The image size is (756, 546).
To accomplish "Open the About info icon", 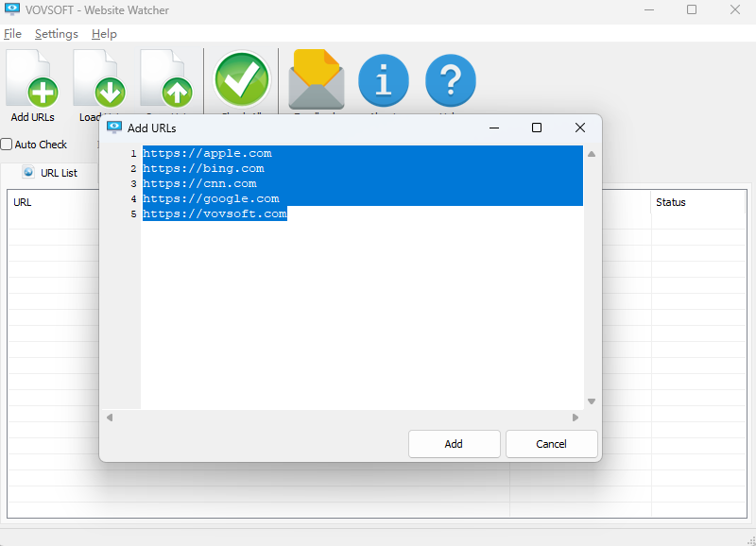I will (x=384, y=80).
